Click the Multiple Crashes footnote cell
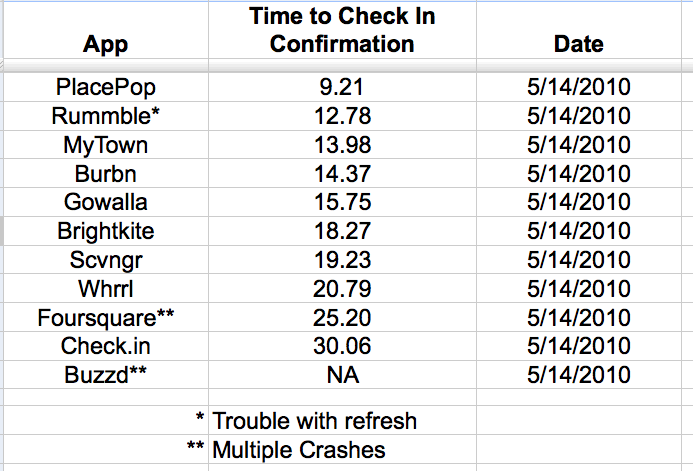693x471 pixels. tap(342, 449)
